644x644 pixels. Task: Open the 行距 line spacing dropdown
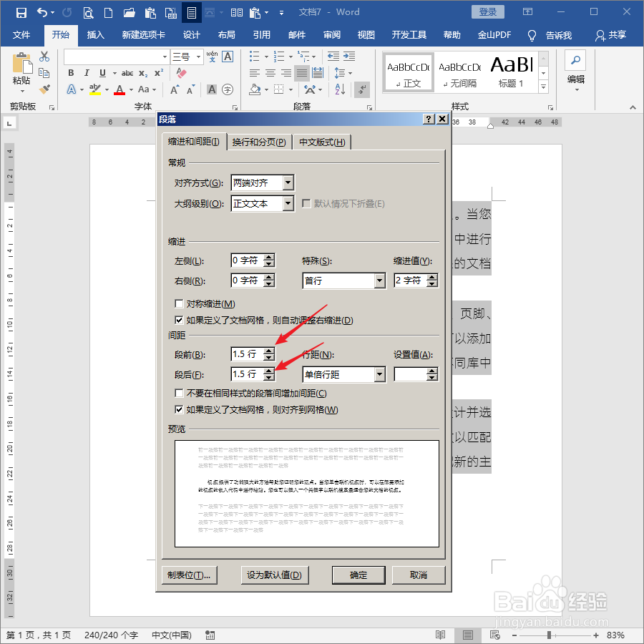[380, 374]
